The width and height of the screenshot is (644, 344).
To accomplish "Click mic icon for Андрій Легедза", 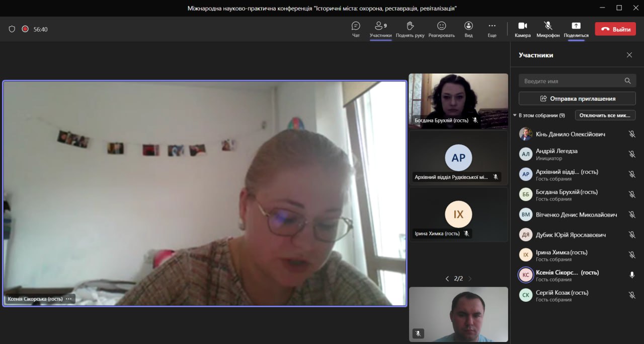I will point(632,154).
